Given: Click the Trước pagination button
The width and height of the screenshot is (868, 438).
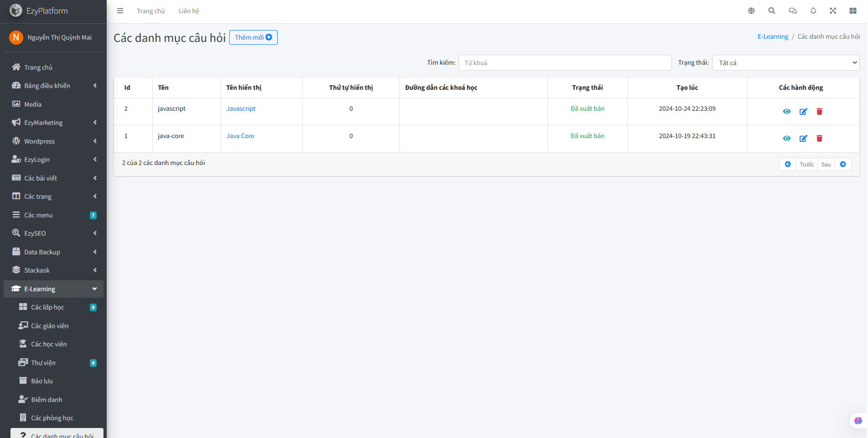Looking at the screenshot, I should pyautogui.click(x=807, y=165).
